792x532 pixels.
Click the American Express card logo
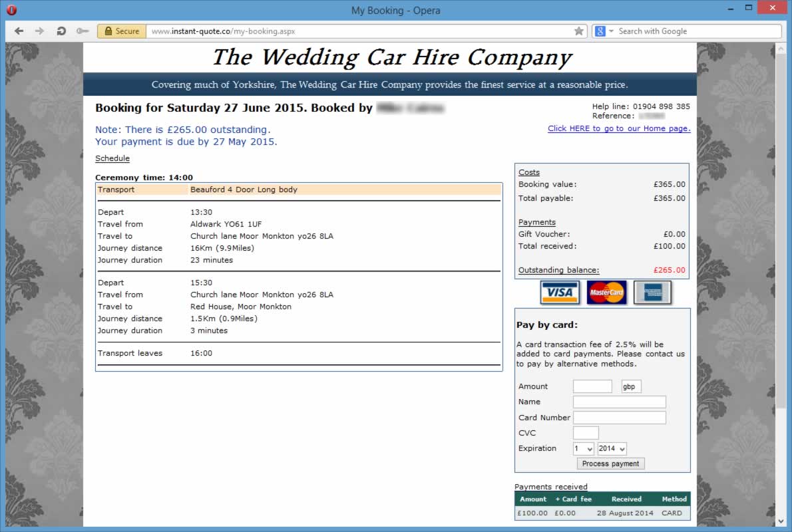coord(652,293)
